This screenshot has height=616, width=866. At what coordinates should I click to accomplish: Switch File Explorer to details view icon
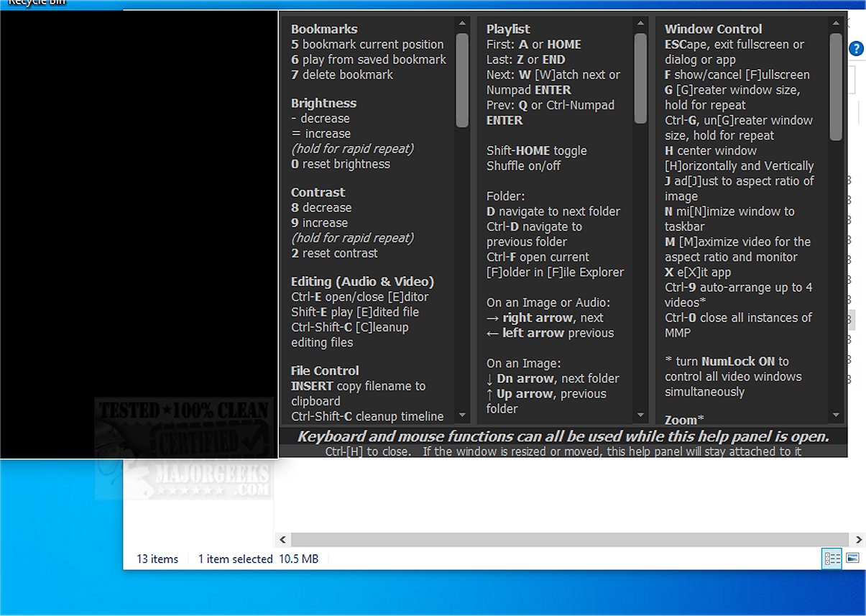tap(832, 558)
